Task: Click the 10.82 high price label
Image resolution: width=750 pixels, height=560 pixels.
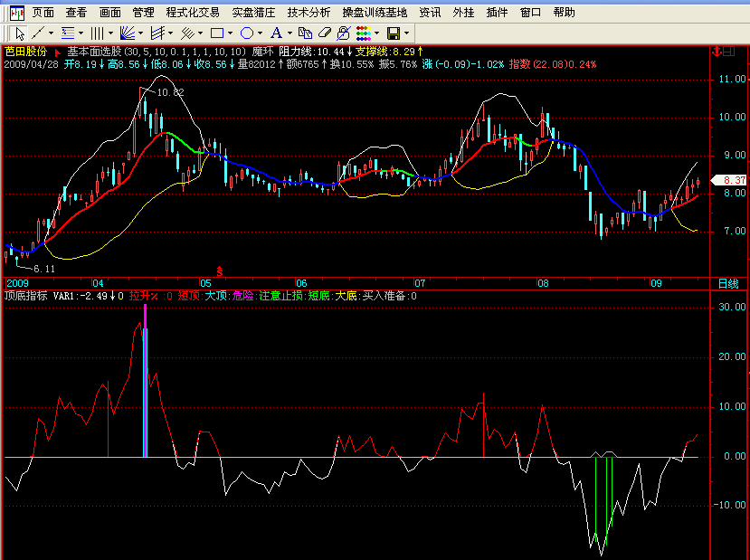Action: coord(170,93)
